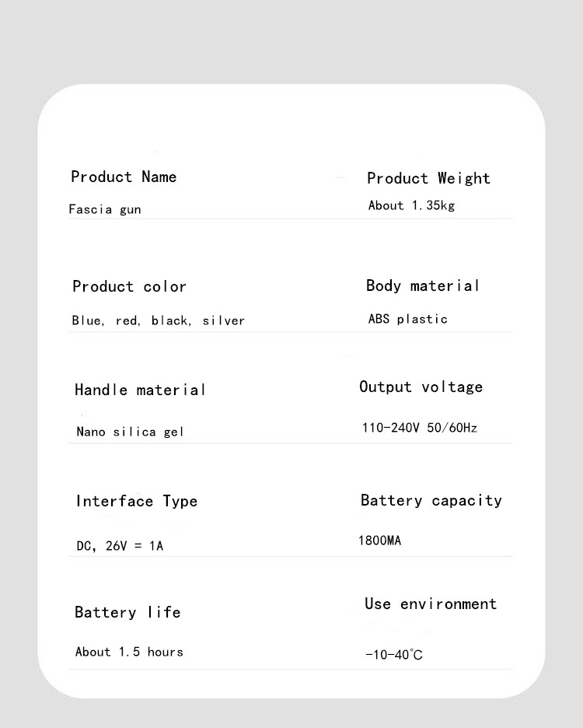Screen dimensions: 583x728
Task: Select the "ABS plastic" value
Action: click(407, 319)
